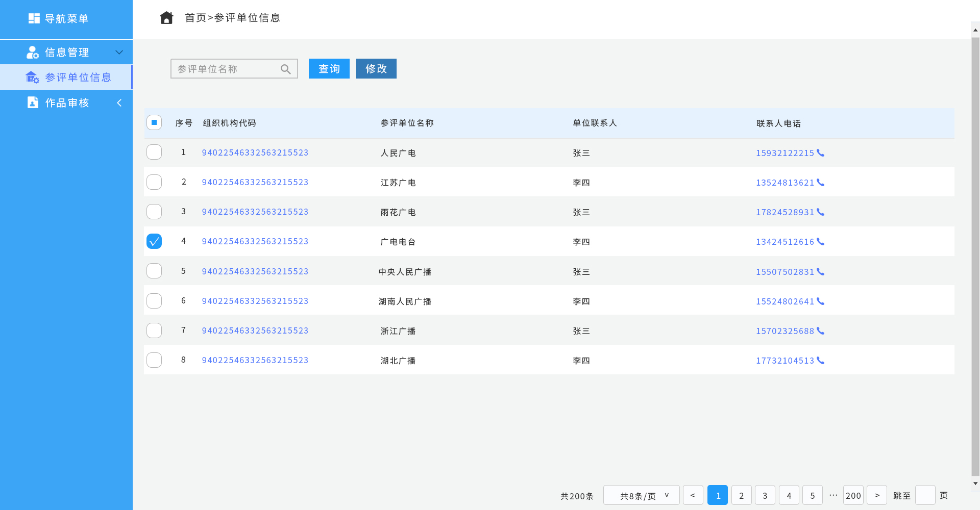Expand the 作品审核 menu arrow
This screenshot has width=980, height=510.
point(119,103)
